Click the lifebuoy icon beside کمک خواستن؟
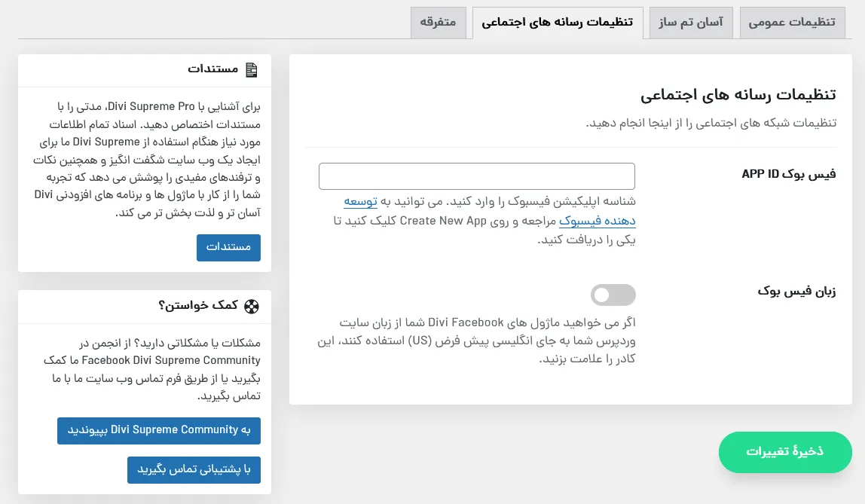The height and width of the screenshot is (504, 865). [252, 306]
